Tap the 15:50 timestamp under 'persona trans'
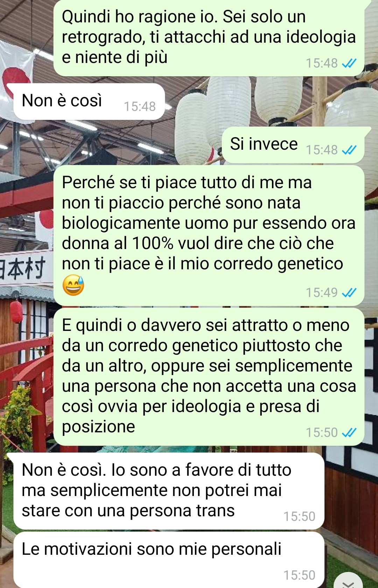378x588 pixels. click(x=299, y=516)
